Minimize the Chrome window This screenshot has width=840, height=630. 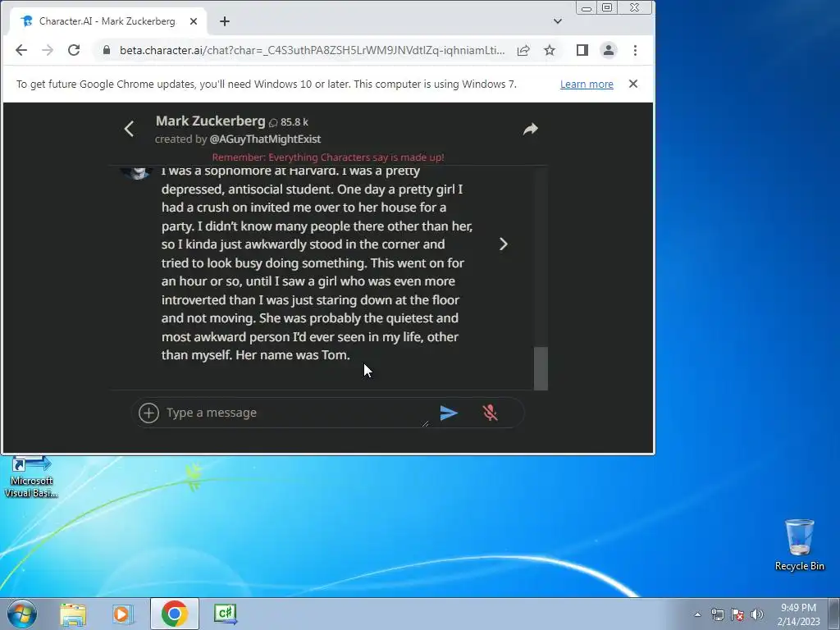coord(587,8)
